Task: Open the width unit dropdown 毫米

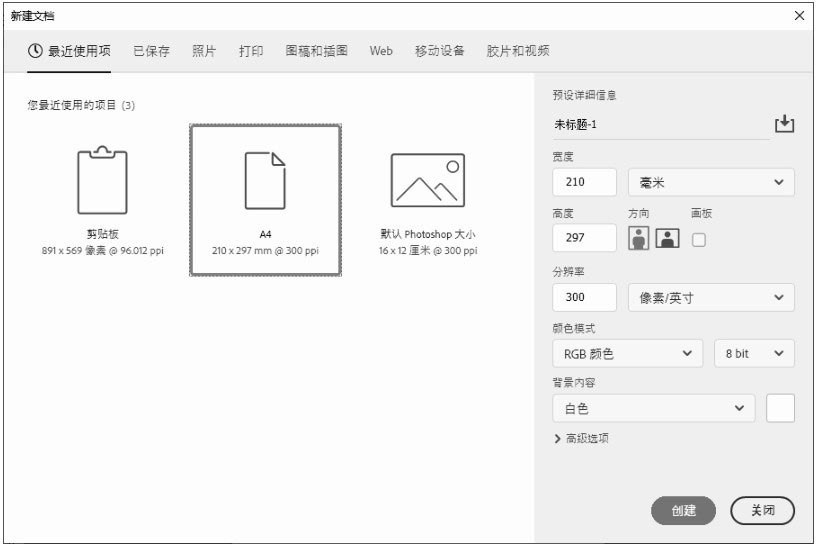Action: click(710, 182)
